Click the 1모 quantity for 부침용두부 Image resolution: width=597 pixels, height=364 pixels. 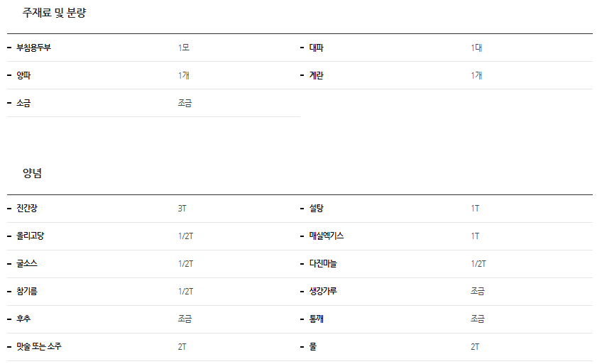pos(184,48)
